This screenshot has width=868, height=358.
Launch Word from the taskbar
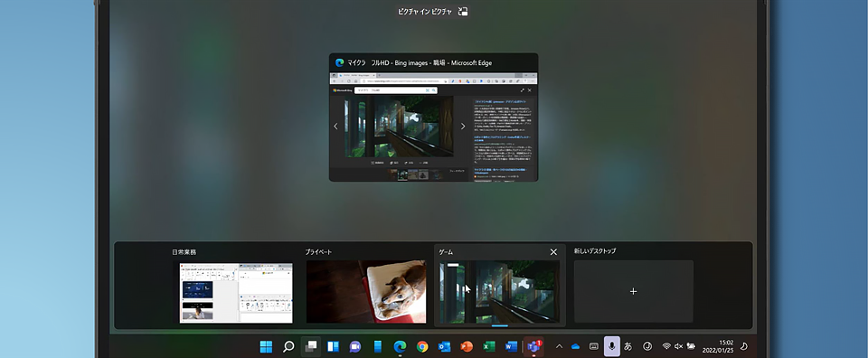(x=511, y=347)
